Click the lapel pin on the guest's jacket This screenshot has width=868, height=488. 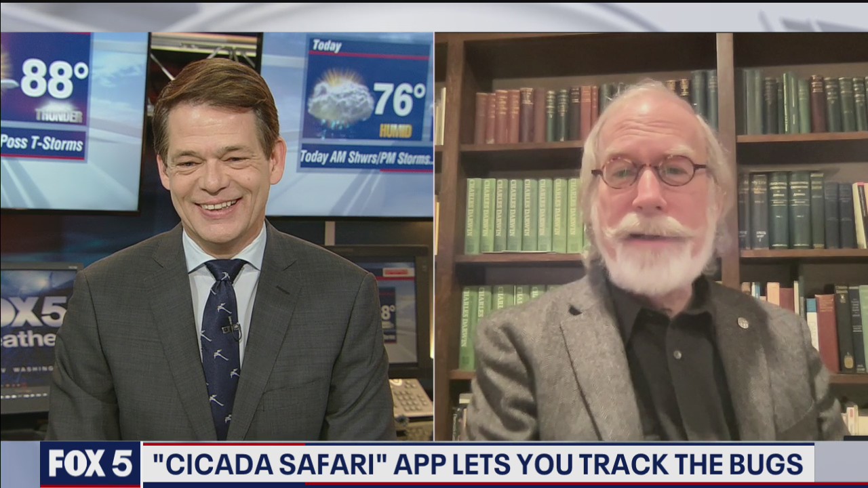[x=743, y=323]
